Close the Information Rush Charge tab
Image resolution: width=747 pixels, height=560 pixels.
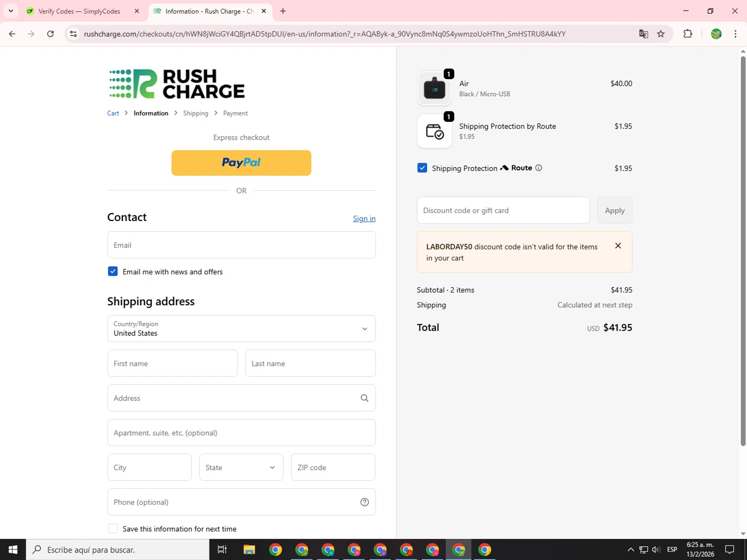(x=264, y=11)
